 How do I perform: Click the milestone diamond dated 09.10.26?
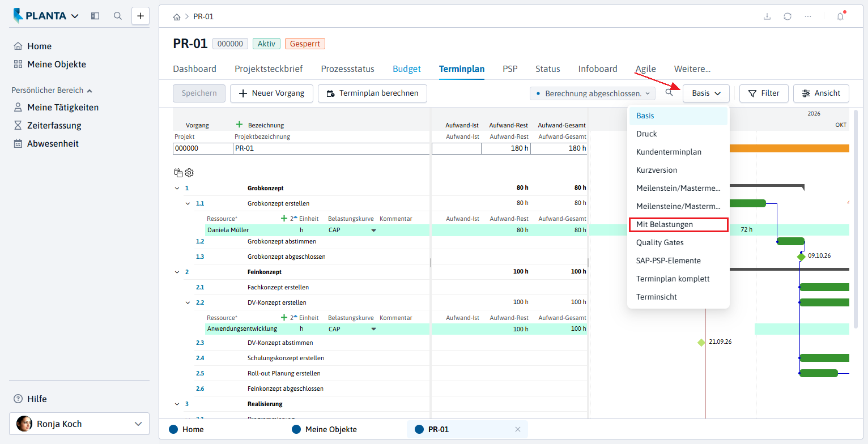(x=801, y=257)
